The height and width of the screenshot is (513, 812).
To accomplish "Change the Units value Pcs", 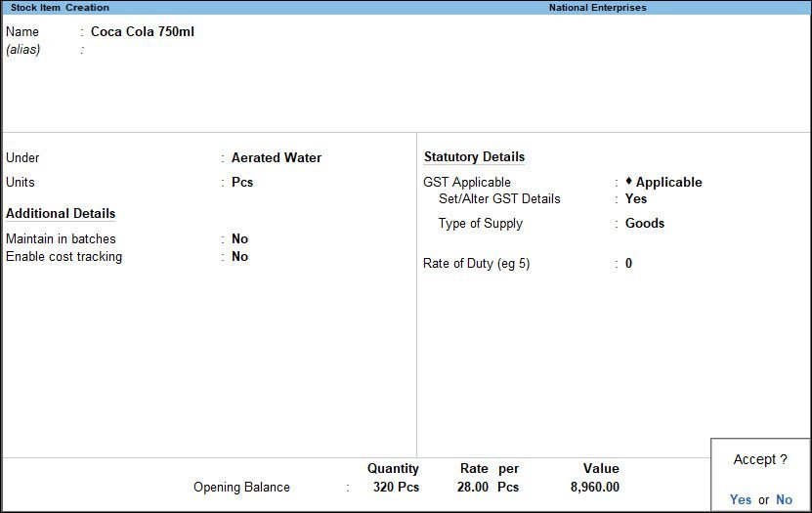I will 242,182.
